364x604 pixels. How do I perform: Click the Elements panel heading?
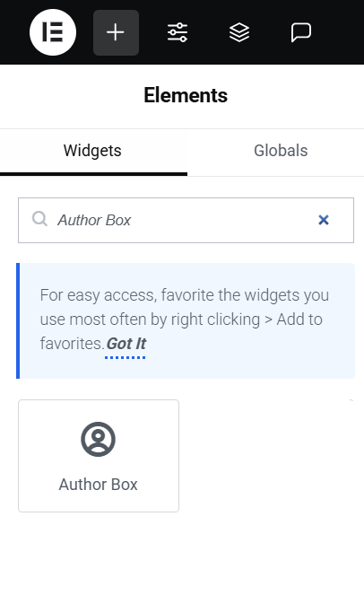tap(186, 95)
